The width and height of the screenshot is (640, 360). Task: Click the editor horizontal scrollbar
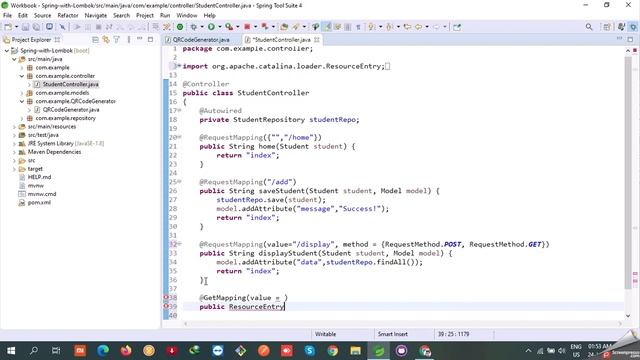(402, 324)
